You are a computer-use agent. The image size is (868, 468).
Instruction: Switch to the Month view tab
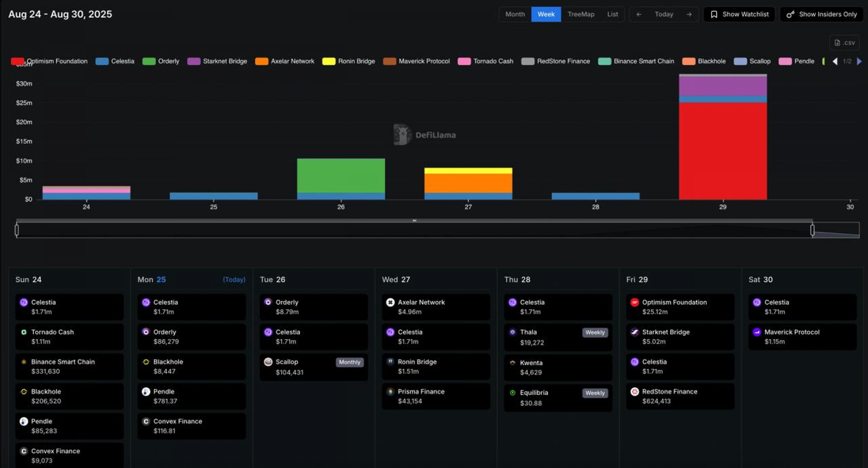coord(515,14)
